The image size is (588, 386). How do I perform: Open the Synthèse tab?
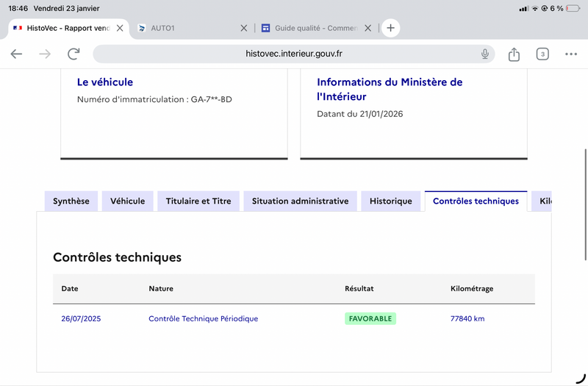click(71, 201)
